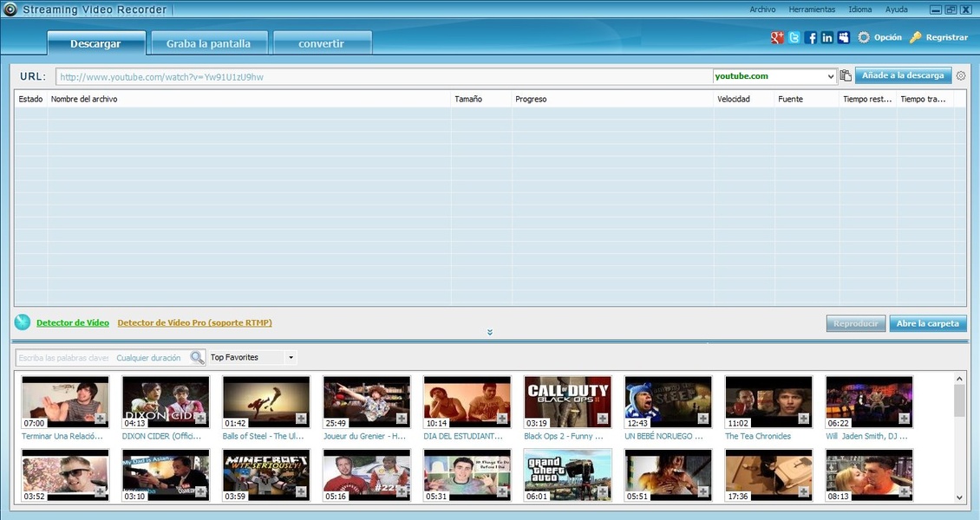Viewport: 980px width, 520px height.
Task: Open the Cualquier duración filter
Action: click(148, 357)
